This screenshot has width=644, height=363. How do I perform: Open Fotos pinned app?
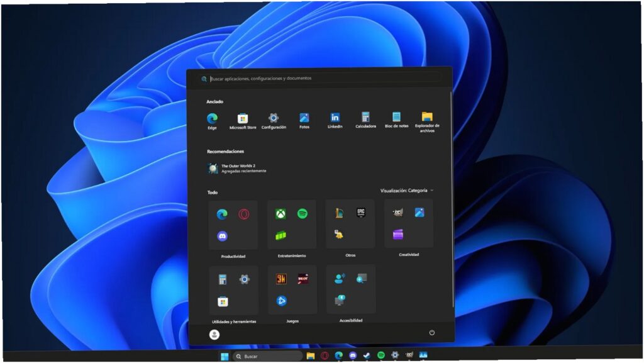[304, 121]
